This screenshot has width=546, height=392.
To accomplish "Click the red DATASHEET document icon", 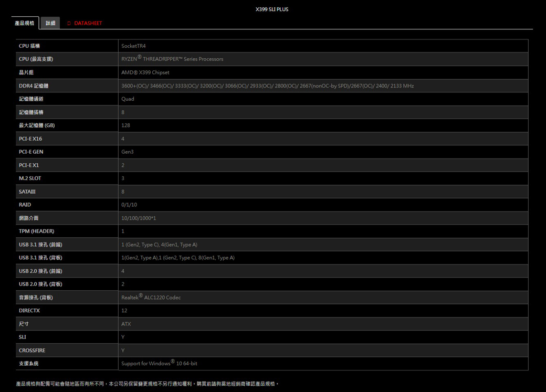I will (69, 24).
